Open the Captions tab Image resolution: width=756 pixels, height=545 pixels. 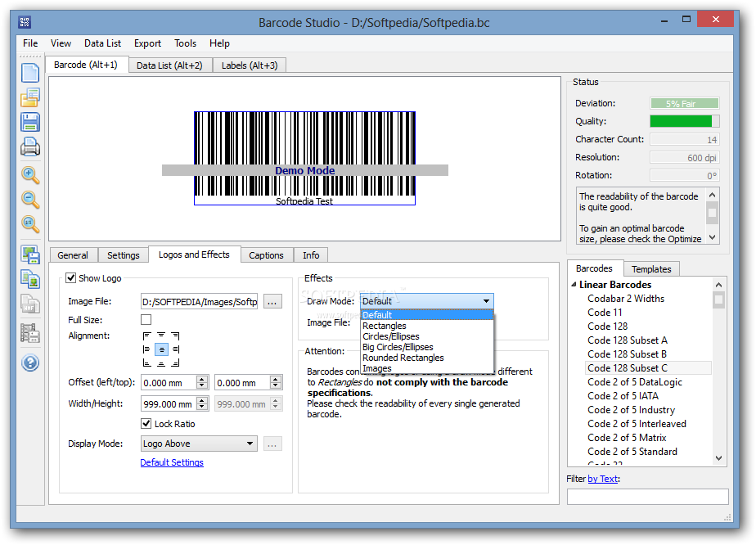coord(266,255)
